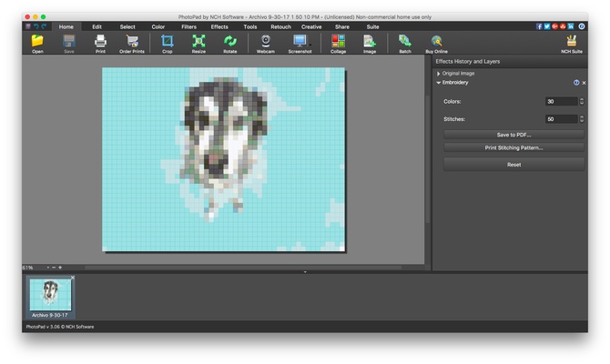Open the NCH Suite toolbox icon
The width and height of the screenshot is (610, 364).
click(x=572, y=41)
